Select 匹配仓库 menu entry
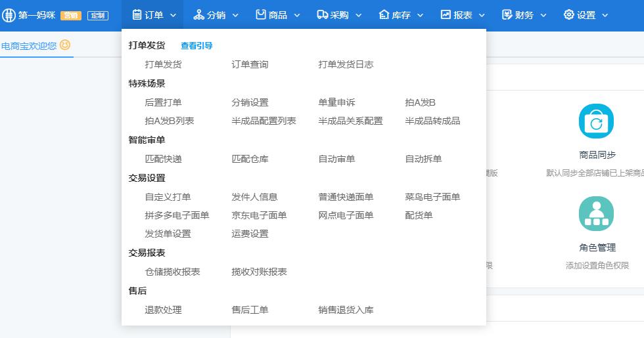 [250, 159]
